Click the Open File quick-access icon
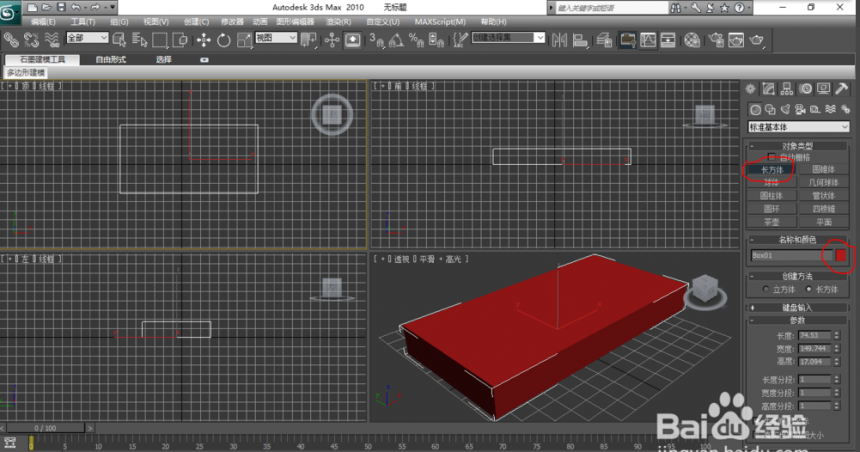Image resolution: width=860 pixels, height=452 pixels. [47, 7]
